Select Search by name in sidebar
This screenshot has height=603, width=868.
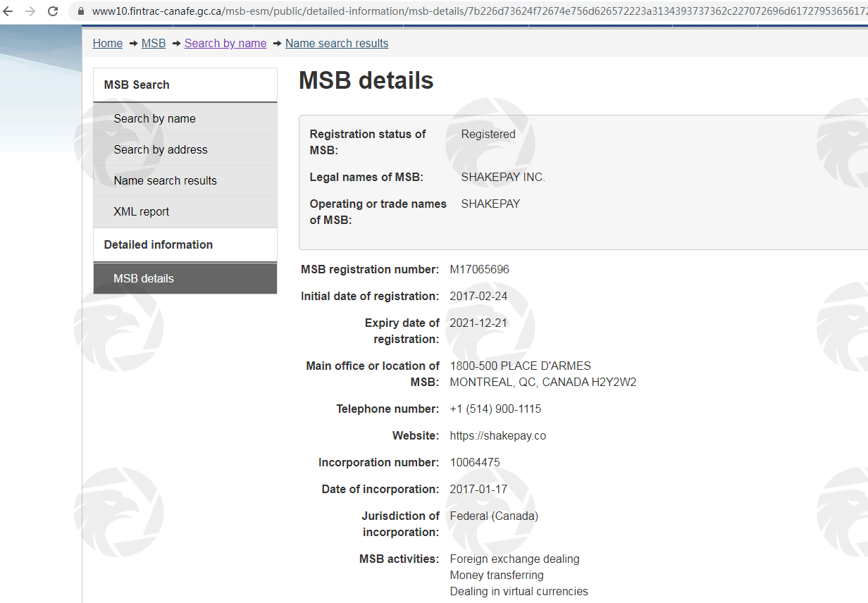coord(185,118)
